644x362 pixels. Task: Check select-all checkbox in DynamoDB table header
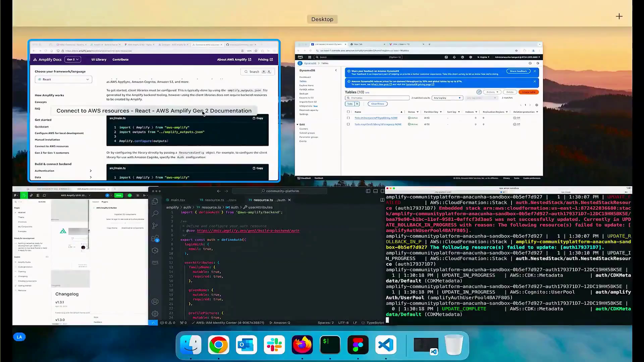[x=348, y=112]
